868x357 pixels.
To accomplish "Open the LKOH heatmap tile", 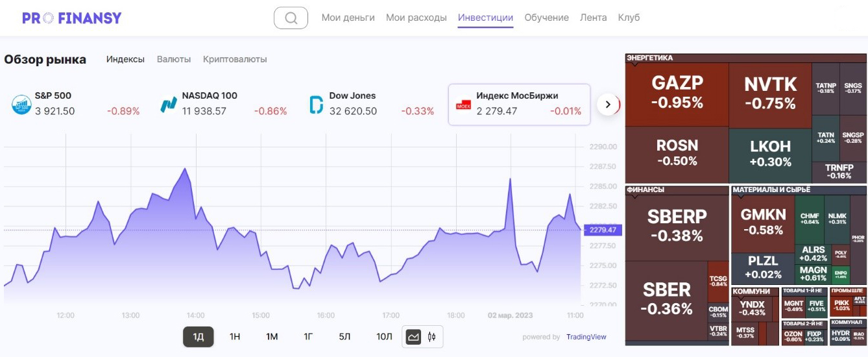I will pyautogui.click(x=770, y=155).
